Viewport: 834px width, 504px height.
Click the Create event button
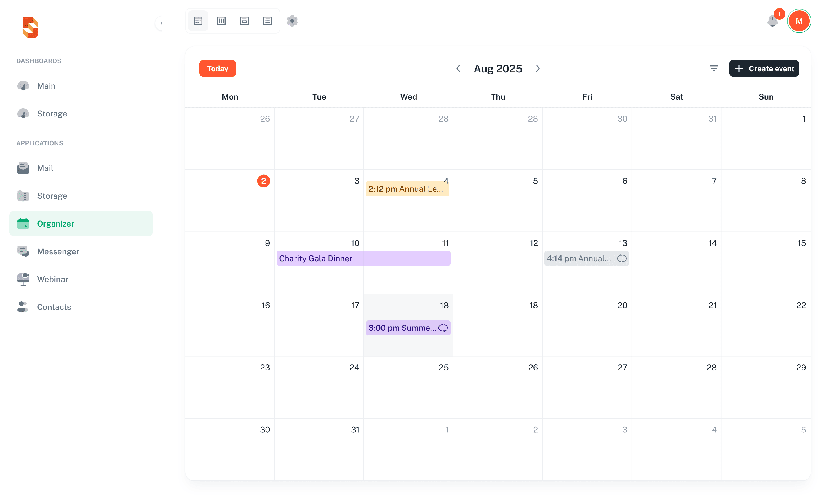pos(764,69)
